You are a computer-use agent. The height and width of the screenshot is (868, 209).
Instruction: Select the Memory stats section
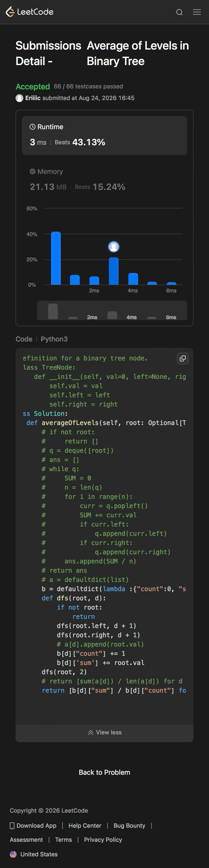[104, 179]
